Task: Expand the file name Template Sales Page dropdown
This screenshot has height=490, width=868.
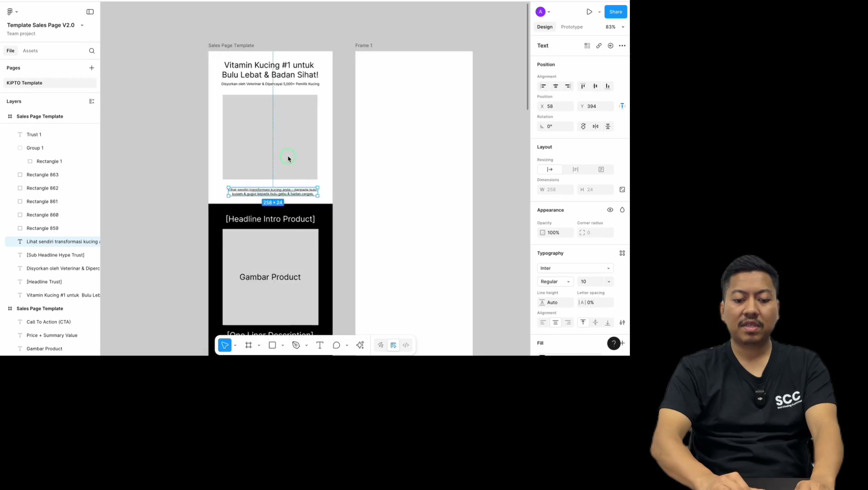Action: (82, 25)
